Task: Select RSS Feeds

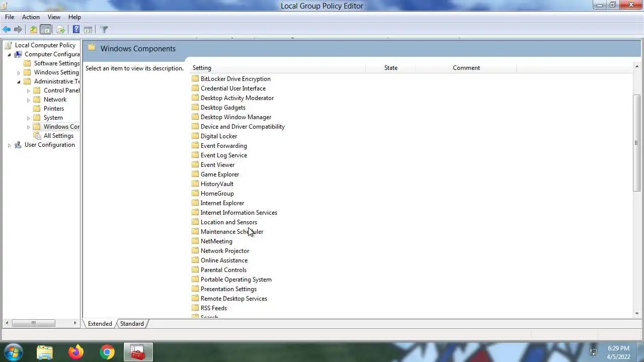Action: pyautogui.click(x=214, y=308)
